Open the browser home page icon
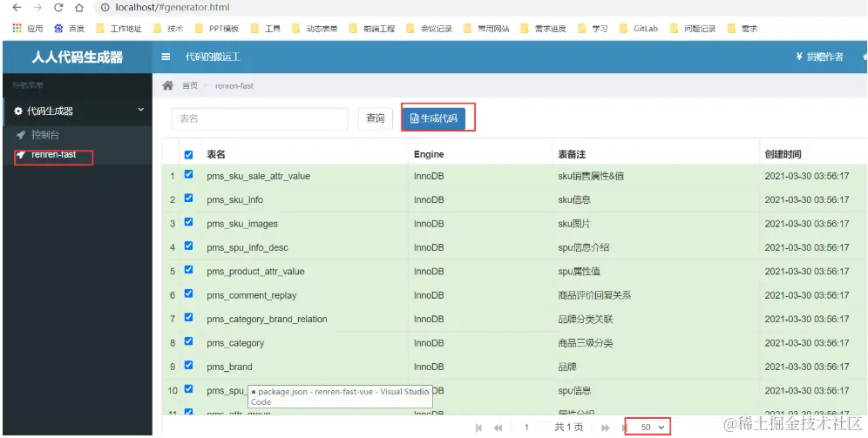The width and height of the screenshot is (868, 438). (x=79, y=8)
